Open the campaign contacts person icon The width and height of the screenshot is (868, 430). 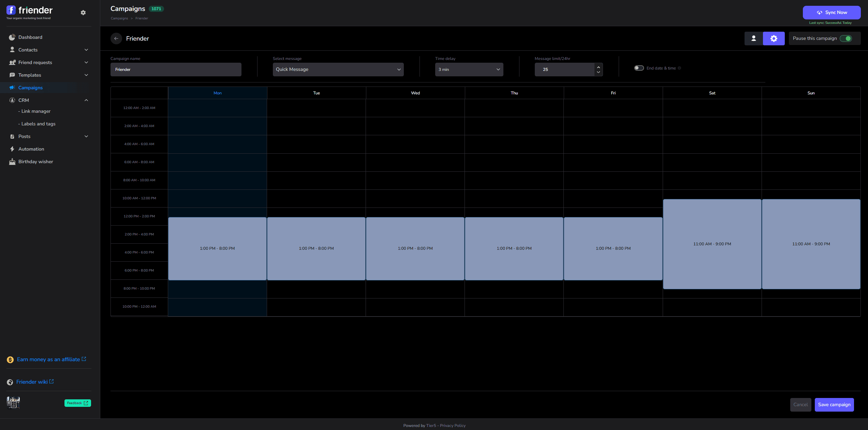coord(754,39)
